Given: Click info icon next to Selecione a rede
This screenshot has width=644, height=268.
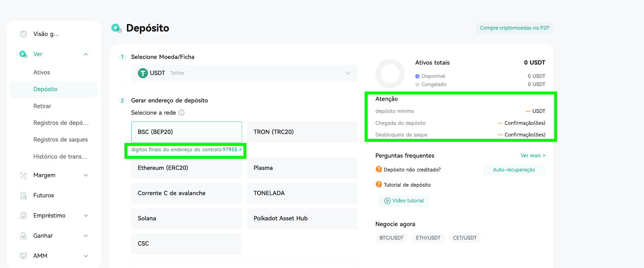Looking at the screenshot, I should tap(182, 113).
